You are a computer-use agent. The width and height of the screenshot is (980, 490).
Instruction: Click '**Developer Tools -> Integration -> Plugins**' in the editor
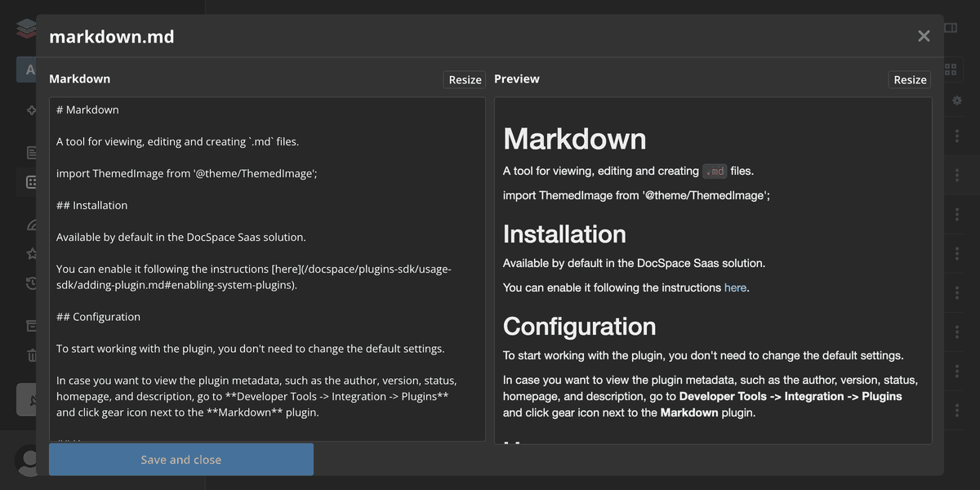click(337, 396)
